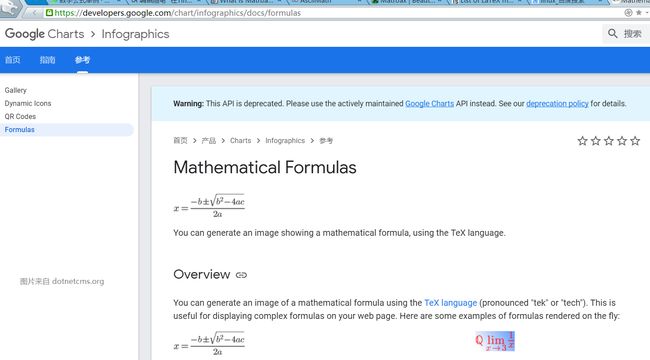Open QR Codes in the sidebar
The width and height of the screenshot is (650, 360).
pyautogui.click(x=20, y=117)
